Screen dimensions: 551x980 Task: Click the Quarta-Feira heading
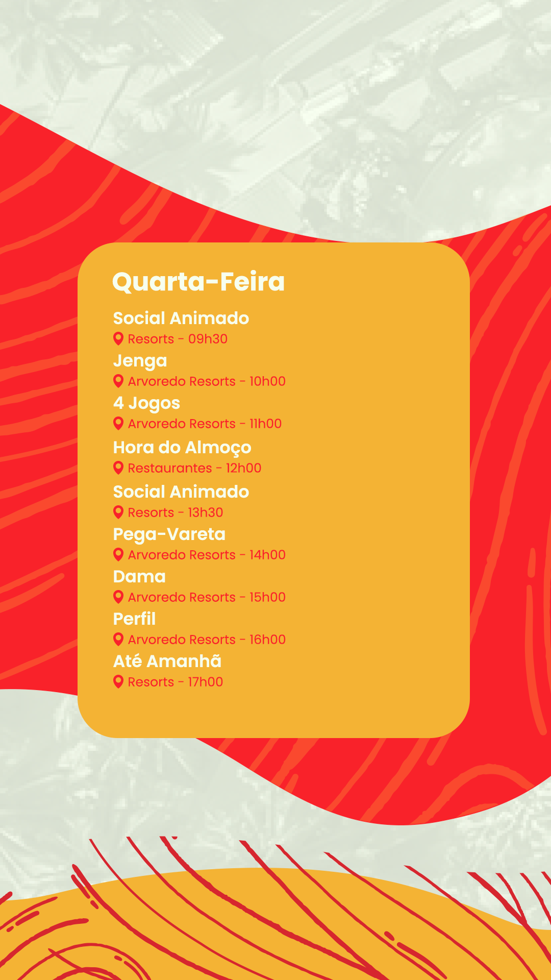pos(198,282)
